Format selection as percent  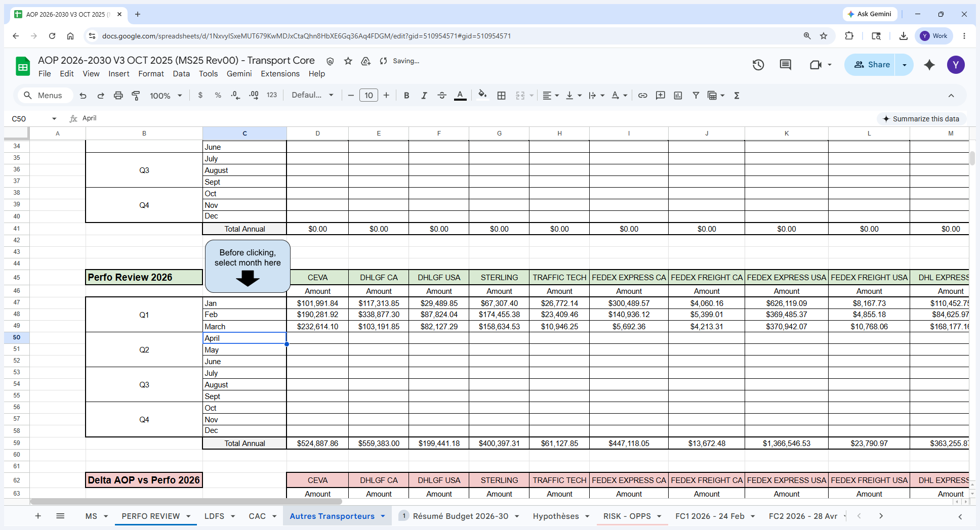[x=218, y=95]
